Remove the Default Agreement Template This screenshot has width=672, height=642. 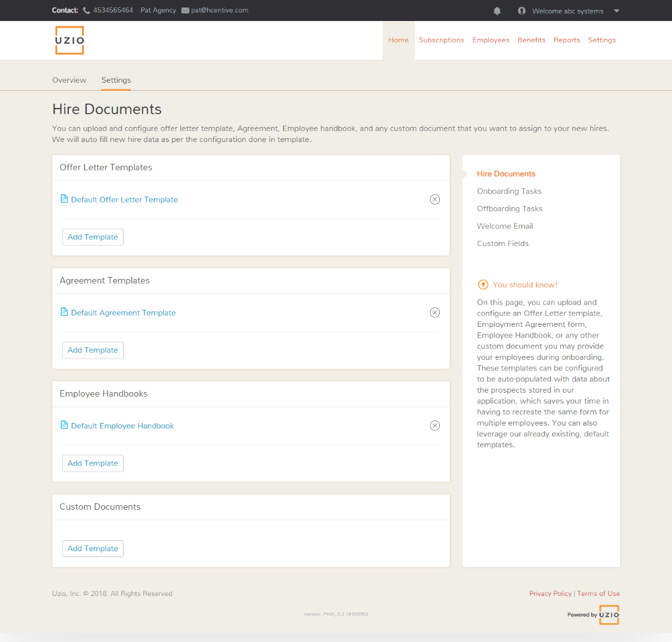435,312
